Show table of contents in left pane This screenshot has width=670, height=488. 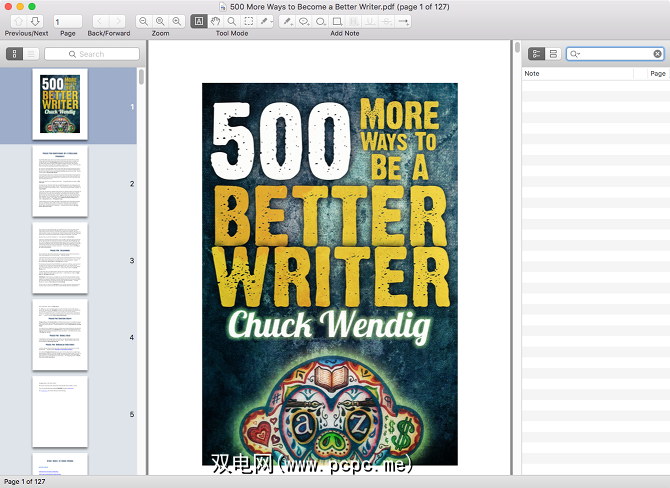[x=31, y=54]
